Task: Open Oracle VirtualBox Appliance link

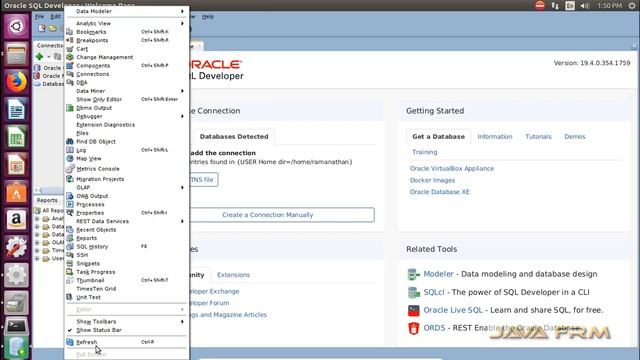Action: point(452,168)
